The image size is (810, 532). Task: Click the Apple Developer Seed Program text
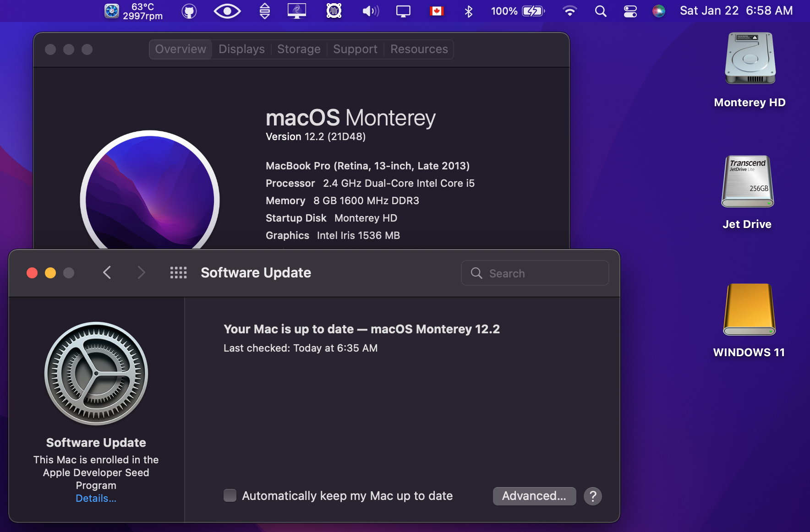(x=96, y=472)
